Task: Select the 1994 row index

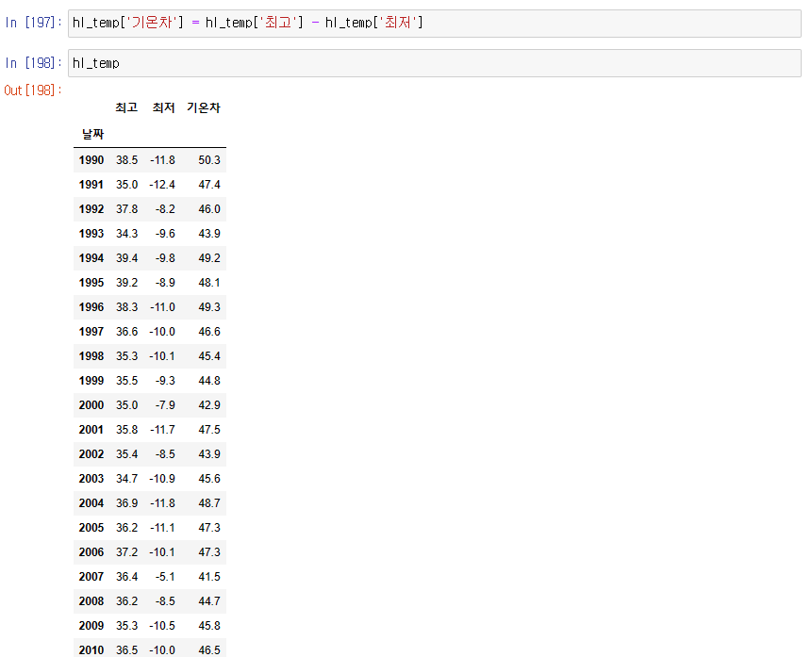Action: [91, 258]
